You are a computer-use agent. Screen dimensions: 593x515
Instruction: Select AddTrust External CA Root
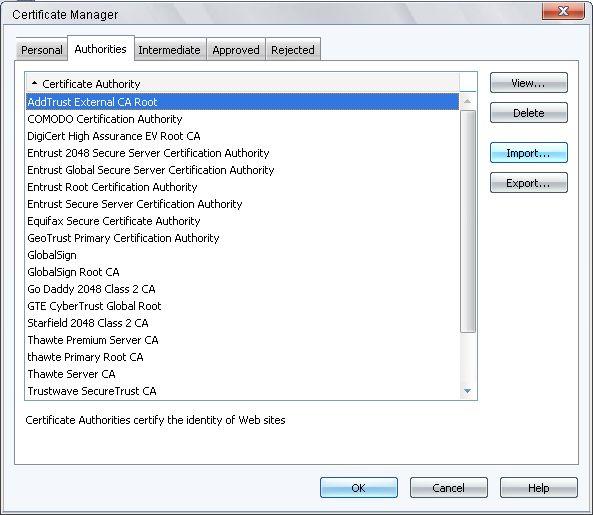click(x=242, y=102)
